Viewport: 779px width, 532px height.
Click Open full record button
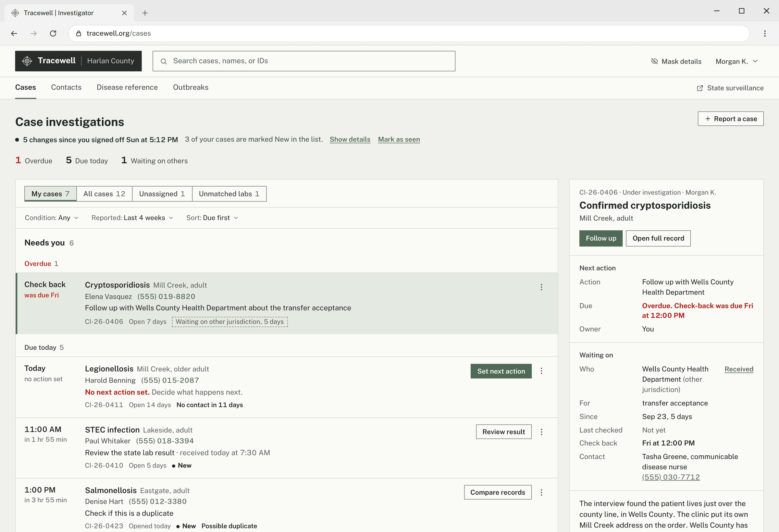[x=658, y=238]
